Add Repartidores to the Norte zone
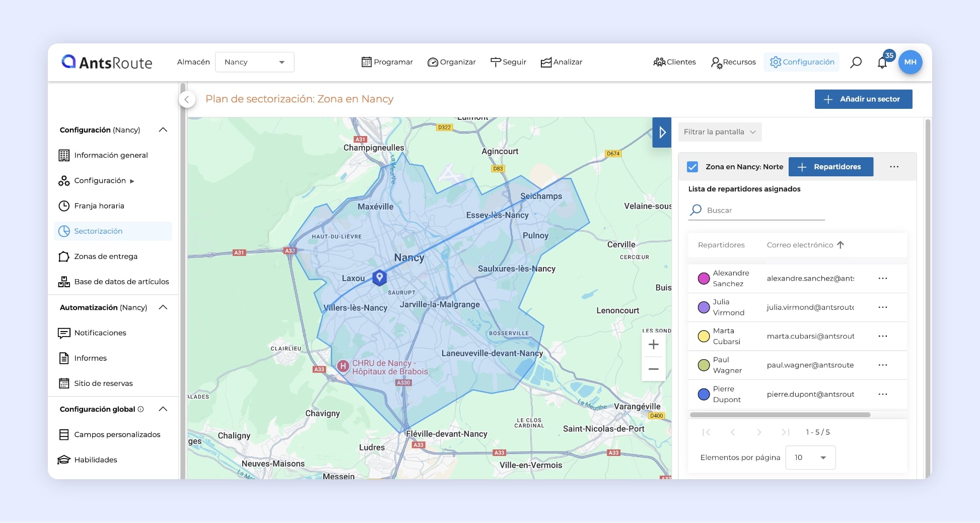The height and width of the screenshot is (523, 980). click(x=830, y=167)
